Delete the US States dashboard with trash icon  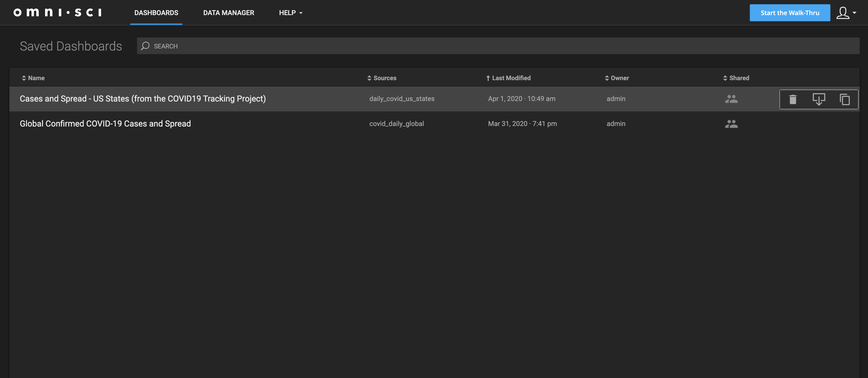click(793, 99)
